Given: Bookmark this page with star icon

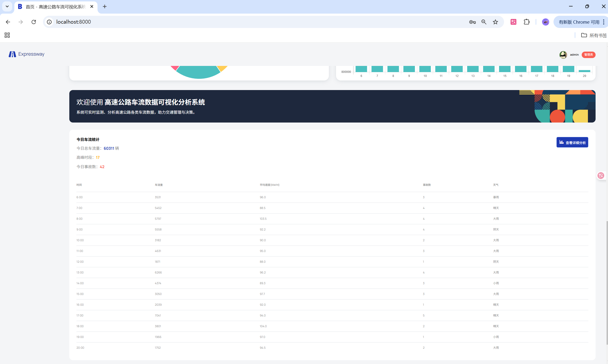Looking at the screenshot, I should point(495,22).
